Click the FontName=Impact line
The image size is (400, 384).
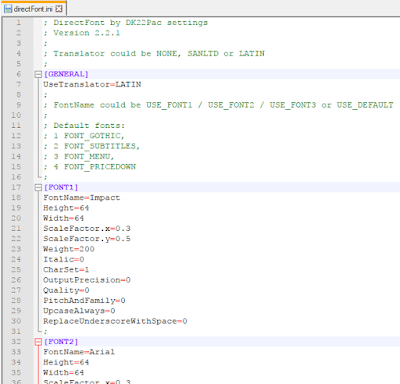pyautogui.click(x=81, y=198)
